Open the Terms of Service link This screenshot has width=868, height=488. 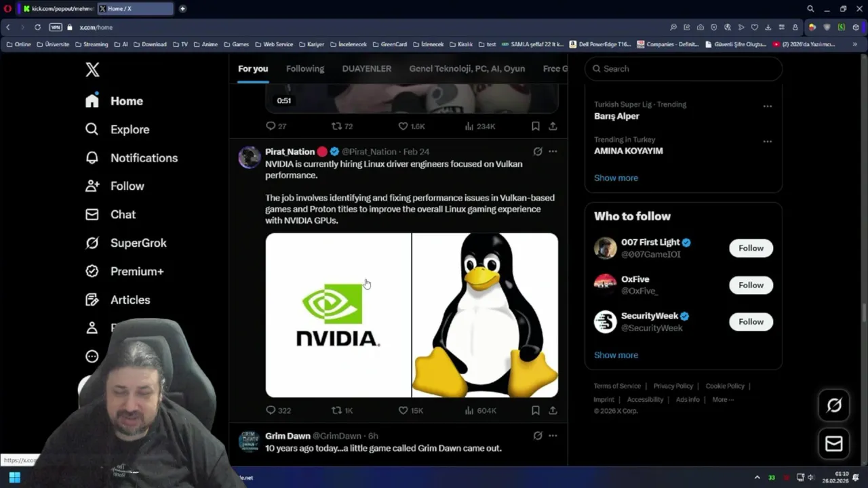(617, 386)
